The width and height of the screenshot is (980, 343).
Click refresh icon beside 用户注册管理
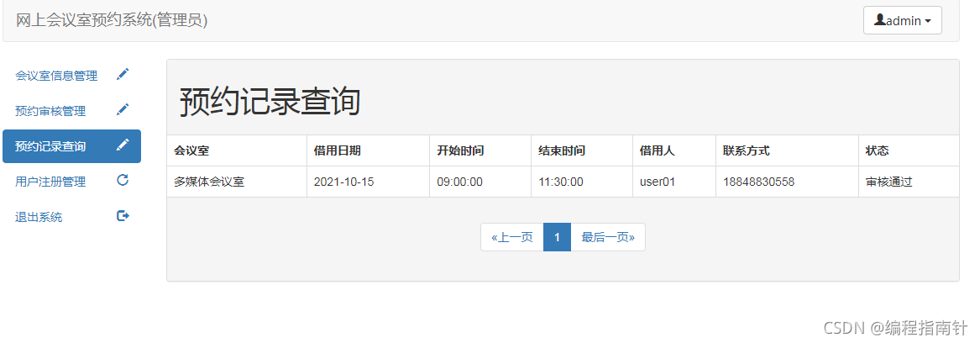tap(123, 180)
